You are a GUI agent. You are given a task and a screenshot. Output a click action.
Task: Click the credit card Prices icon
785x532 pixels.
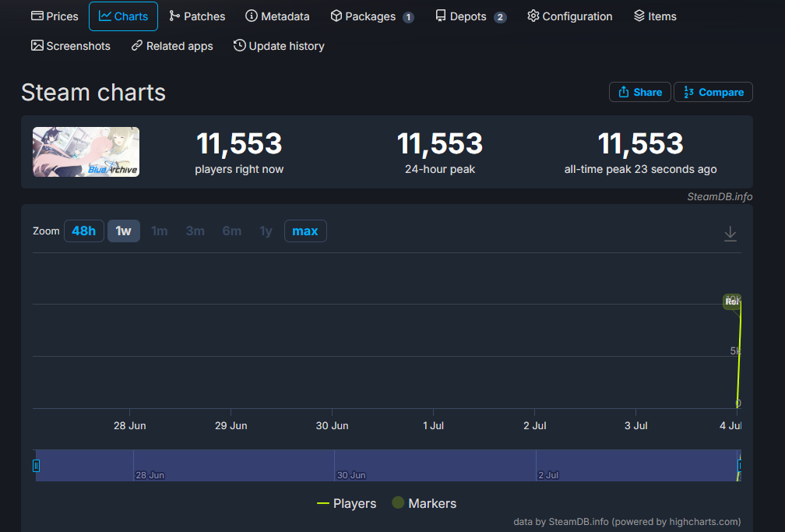37,16
